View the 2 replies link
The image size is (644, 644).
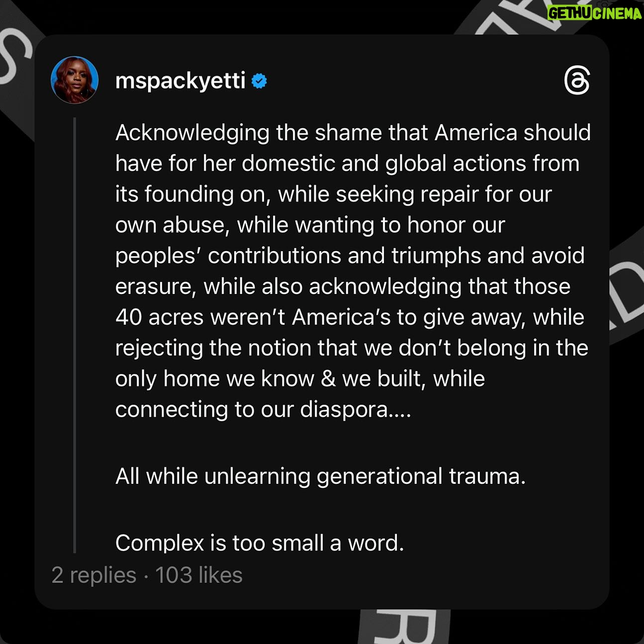(94, 575)
